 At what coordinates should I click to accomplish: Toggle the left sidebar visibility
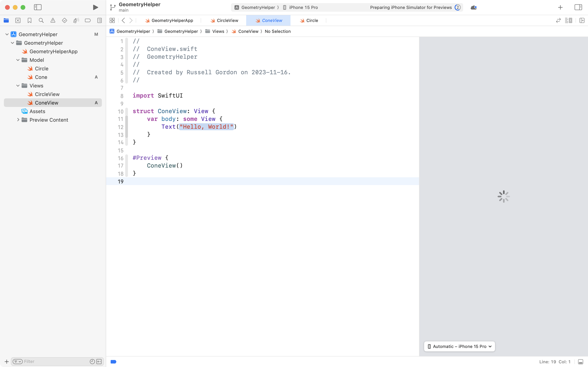coord(38,7)
